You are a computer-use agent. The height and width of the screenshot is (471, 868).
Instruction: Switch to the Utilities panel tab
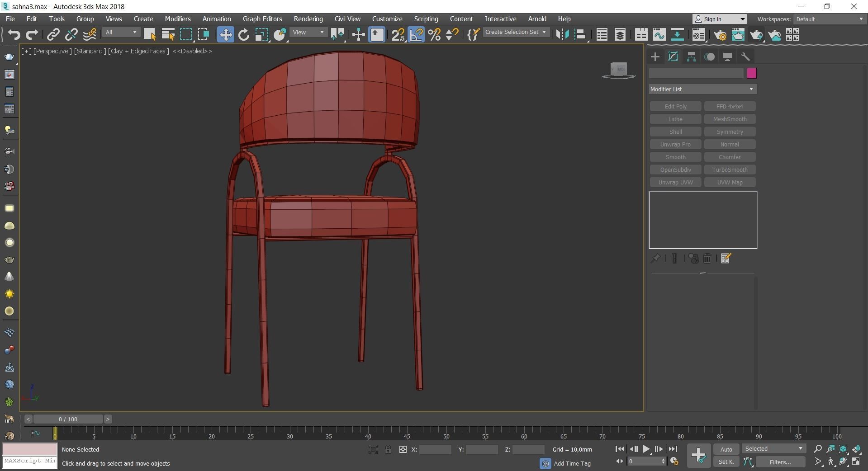click(x=745, y=57)
